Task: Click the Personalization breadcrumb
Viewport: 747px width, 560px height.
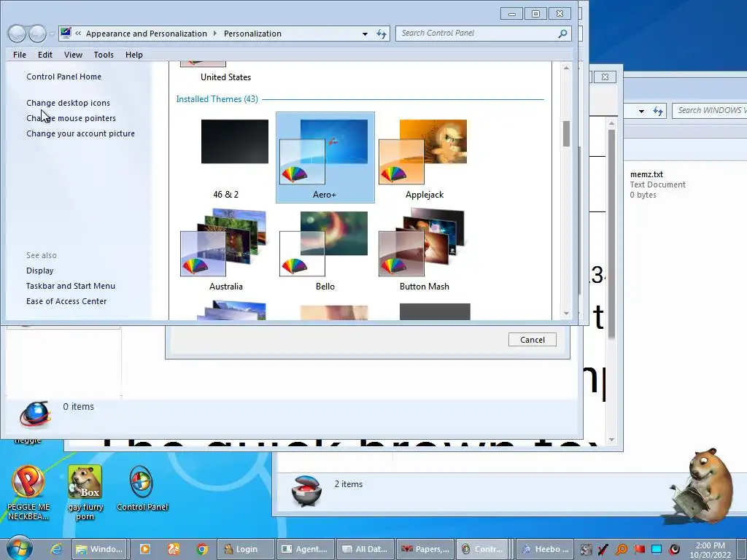Action: (252, 34)
